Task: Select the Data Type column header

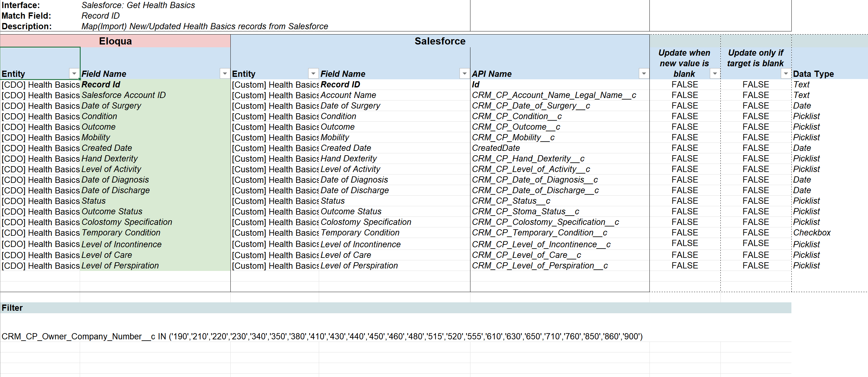Action: coord(813,74)
